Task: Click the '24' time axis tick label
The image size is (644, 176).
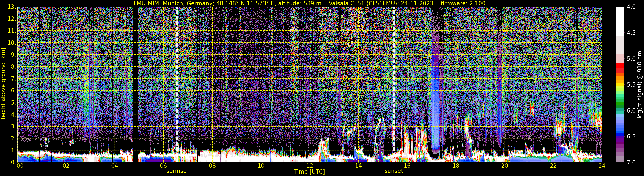Action: [x=602, y=166]
